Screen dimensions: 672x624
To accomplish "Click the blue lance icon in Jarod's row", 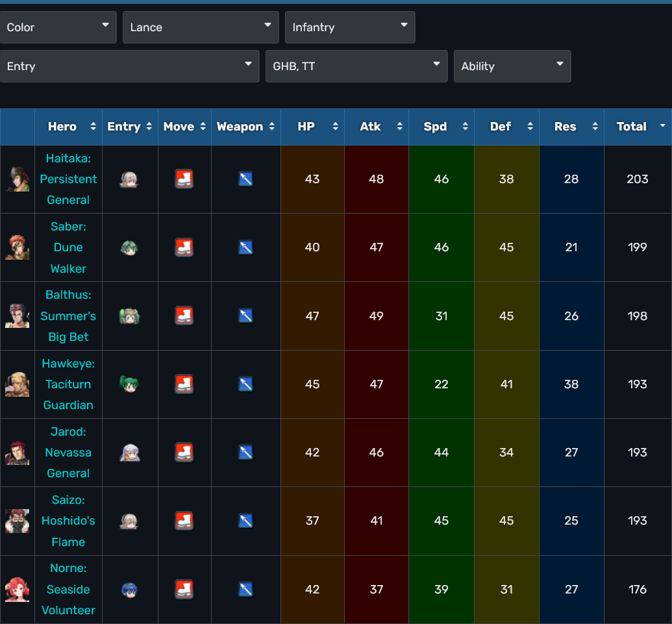I will [x=245, y=453].
